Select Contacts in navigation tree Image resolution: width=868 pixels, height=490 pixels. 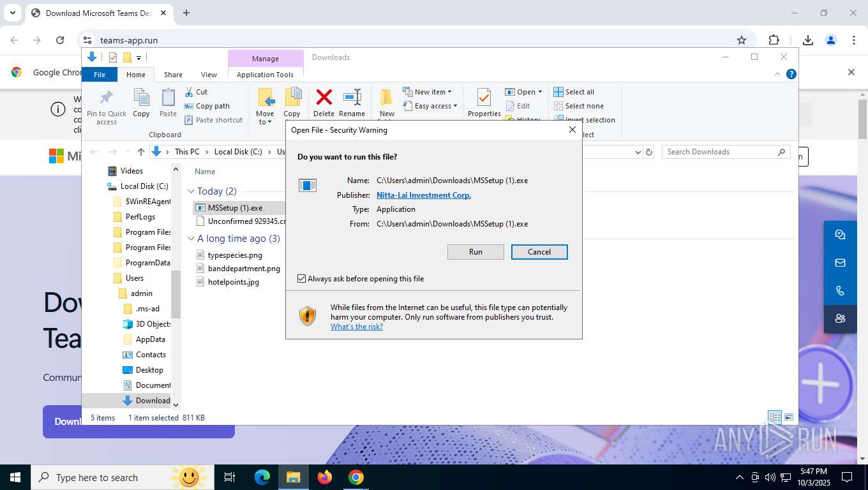pos(151,355)
